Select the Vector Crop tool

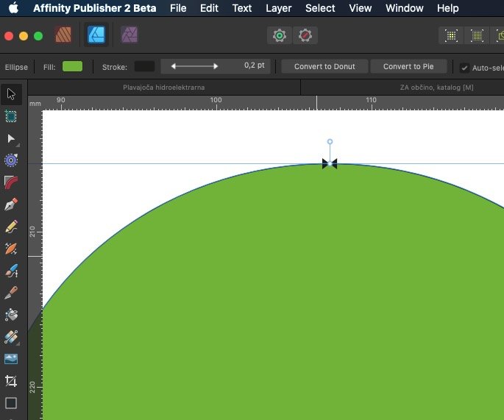[x=11, y=381]
